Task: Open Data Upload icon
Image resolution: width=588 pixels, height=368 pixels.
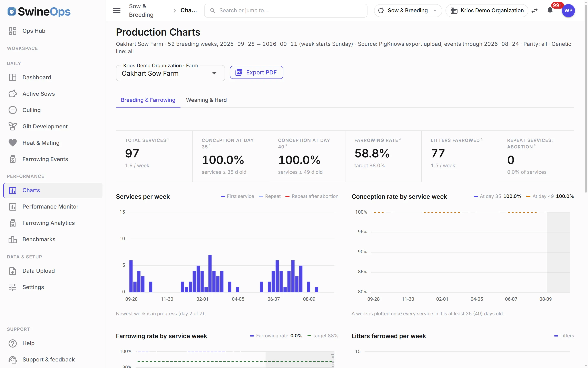Action: pyautogui.click(x=13, y=271)
